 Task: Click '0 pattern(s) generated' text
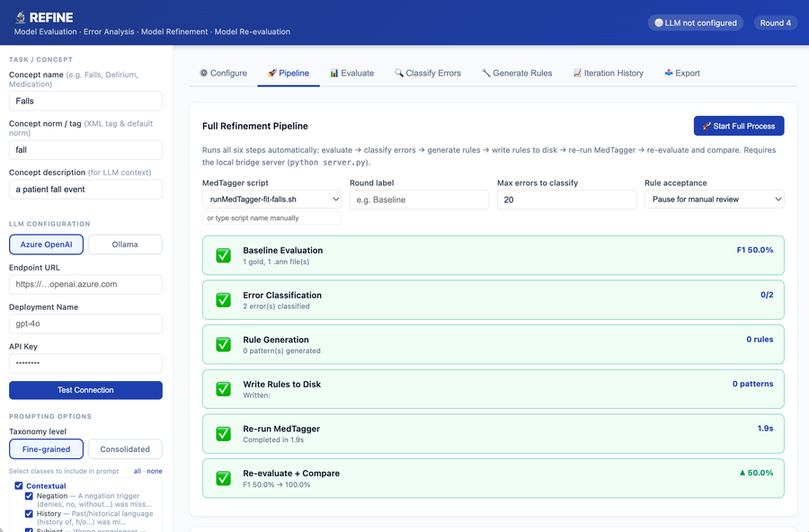(281, 350)
